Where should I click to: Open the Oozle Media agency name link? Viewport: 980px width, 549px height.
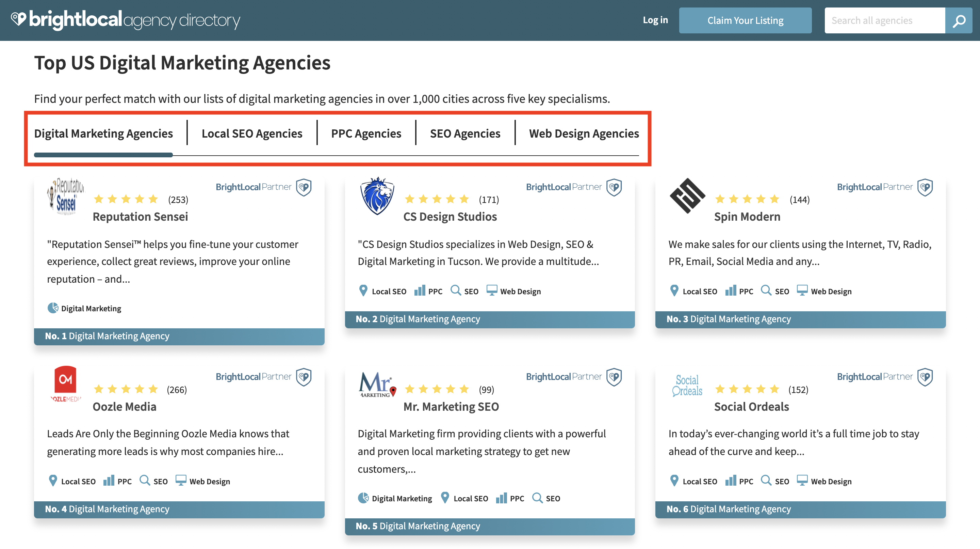tap(125, 407)
